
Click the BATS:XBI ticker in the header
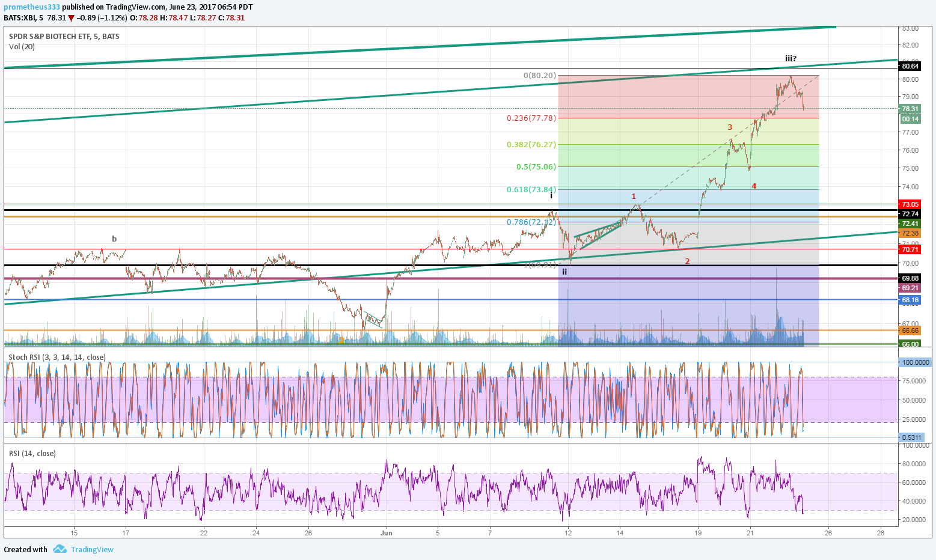pyautogui.click(x=20, y=18)
